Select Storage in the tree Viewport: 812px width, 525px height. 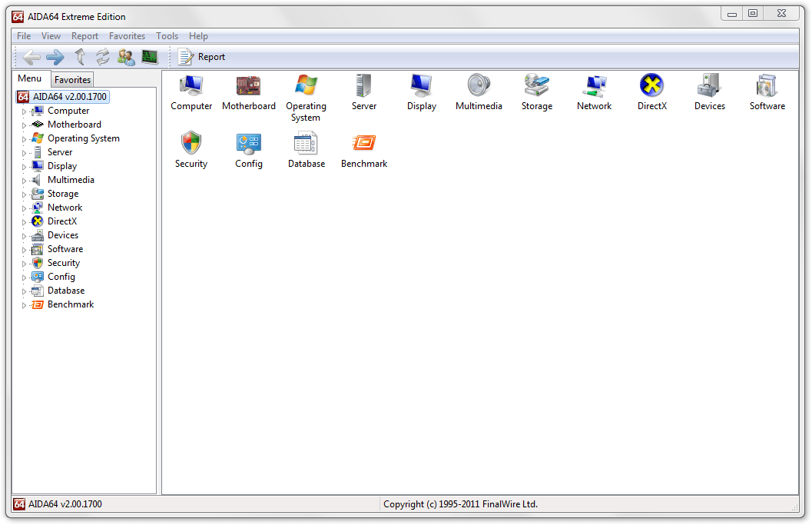tap(63, 194)
